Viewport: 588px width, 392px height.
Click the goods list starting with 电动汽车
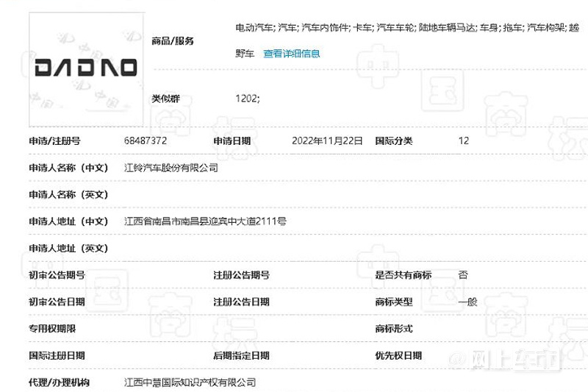coord(407,40)
